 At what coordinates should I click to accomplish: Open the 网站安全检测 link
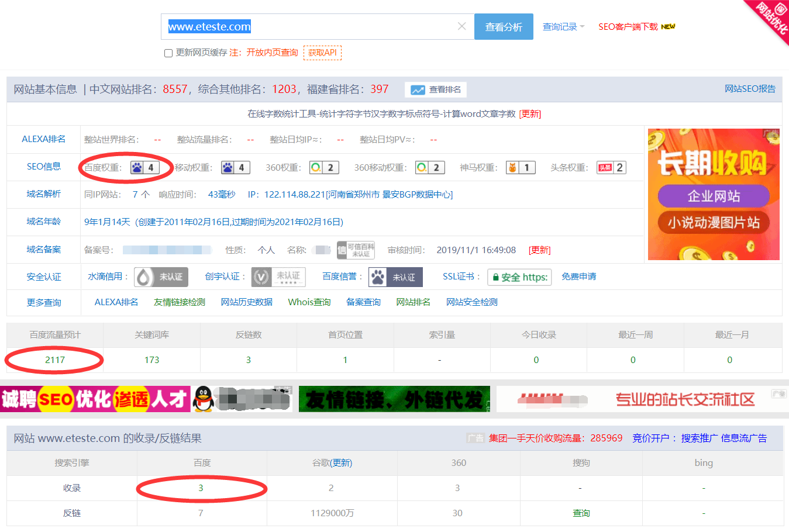point(472,302)
